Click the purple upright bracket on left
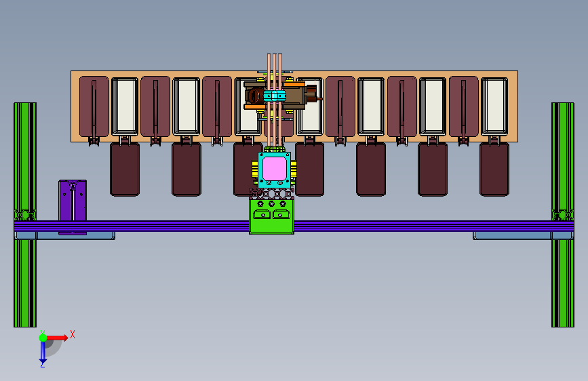Viewport: 588px width, 381px height. (x=73, y=201)
